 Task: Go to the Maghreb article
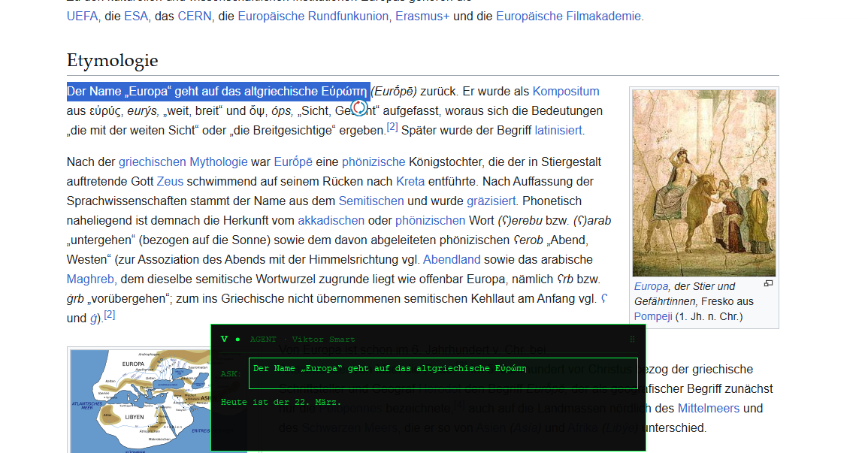tap(90, 279)
